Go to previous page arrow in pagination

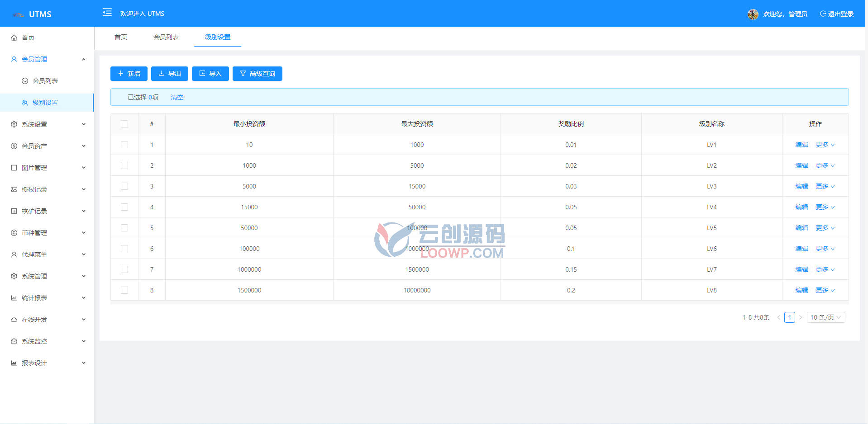779,317
